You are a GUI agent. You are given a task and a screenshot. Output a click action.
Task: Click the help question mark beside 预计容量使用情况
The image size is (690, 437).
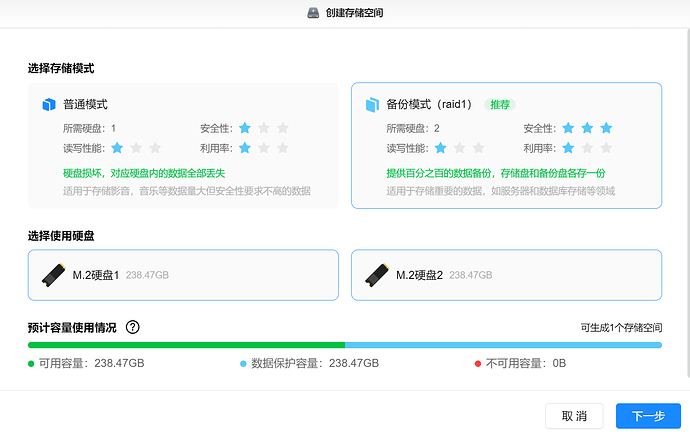[x=133, y=327]
